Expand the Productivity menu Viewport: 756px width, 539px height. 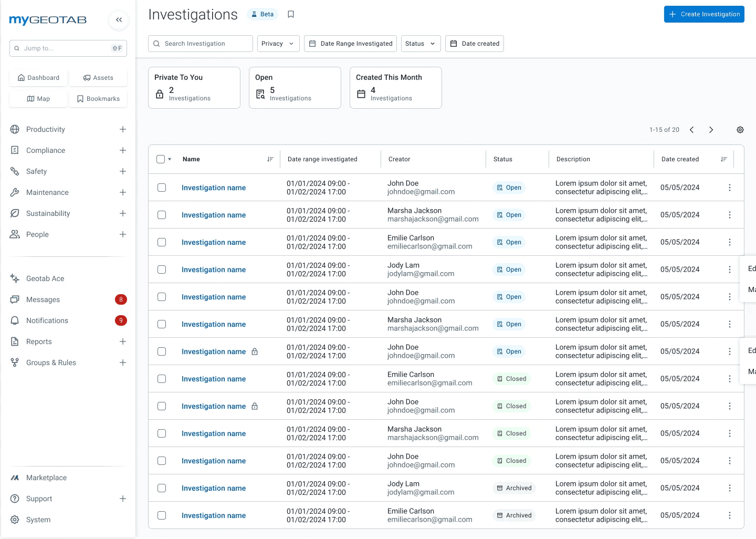[x=122, y=129]
